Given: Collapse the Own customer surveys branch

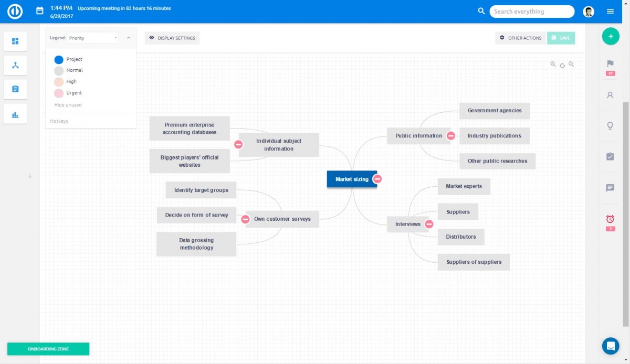Looking at the screenshot, I should point(245,219).
